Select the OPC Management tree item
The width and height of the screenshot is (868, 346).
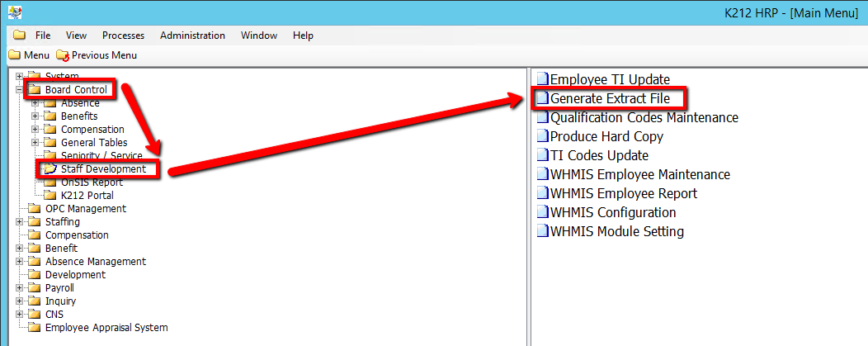pos(85,209)
